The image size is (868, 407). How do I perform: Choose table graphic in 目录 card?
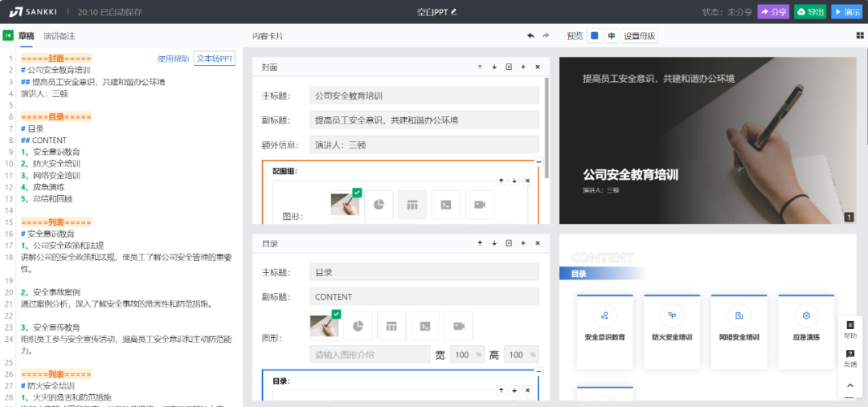391,326
